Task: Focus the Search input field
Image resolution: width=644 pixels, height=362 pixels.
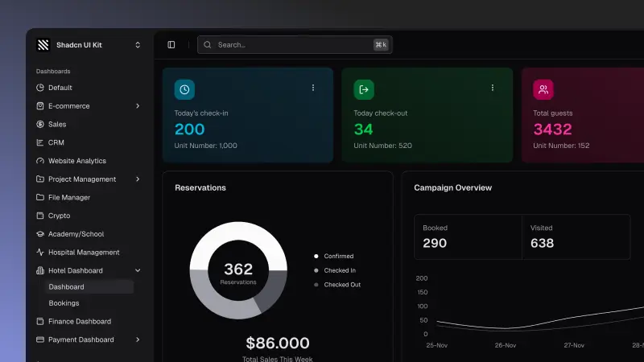Action: click(x=295, y=45)
